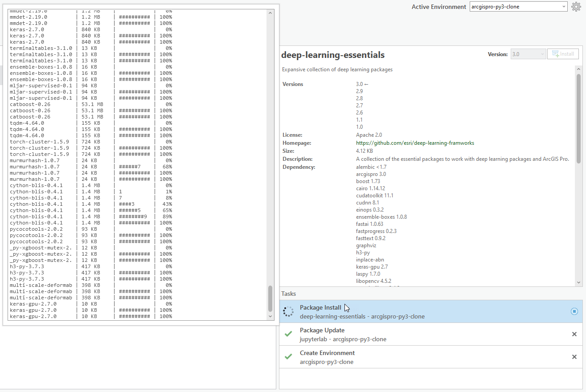
Task: Click the install log scroll-up arrow
Action: 270,13
